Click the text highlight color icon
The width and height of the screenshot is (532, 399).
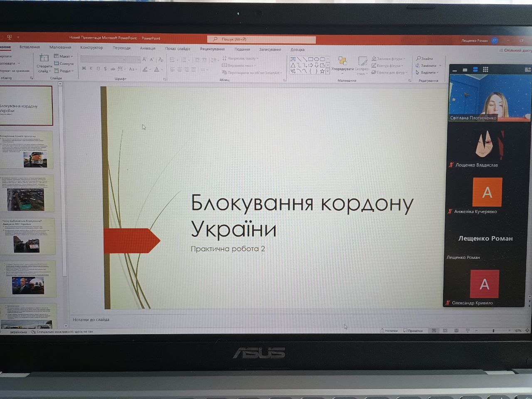click(145, 69)
